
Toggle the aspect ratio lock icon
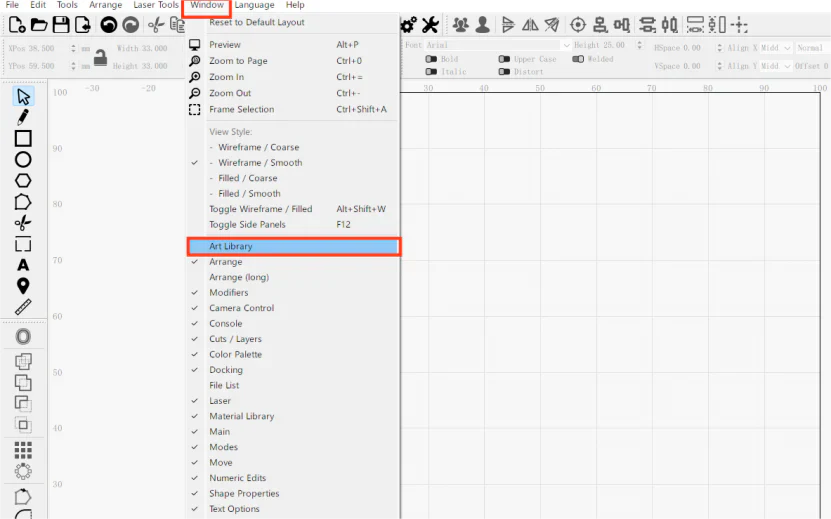coord(100,58)
